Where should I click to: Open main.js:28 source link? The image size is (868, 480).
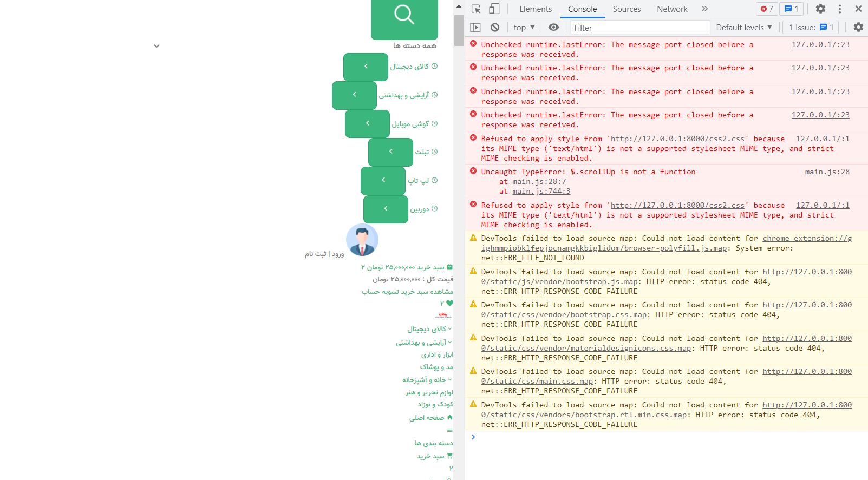tap(827, 172)
